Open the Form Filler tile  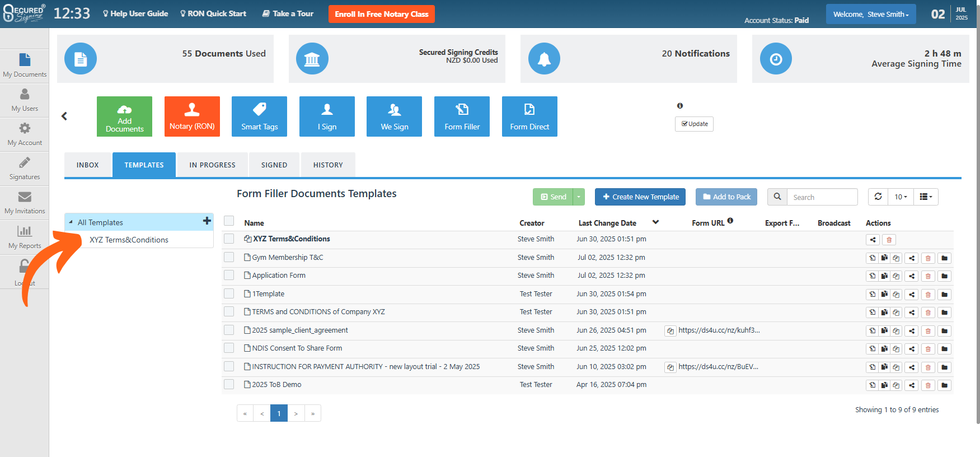click(x=462, y=116)
